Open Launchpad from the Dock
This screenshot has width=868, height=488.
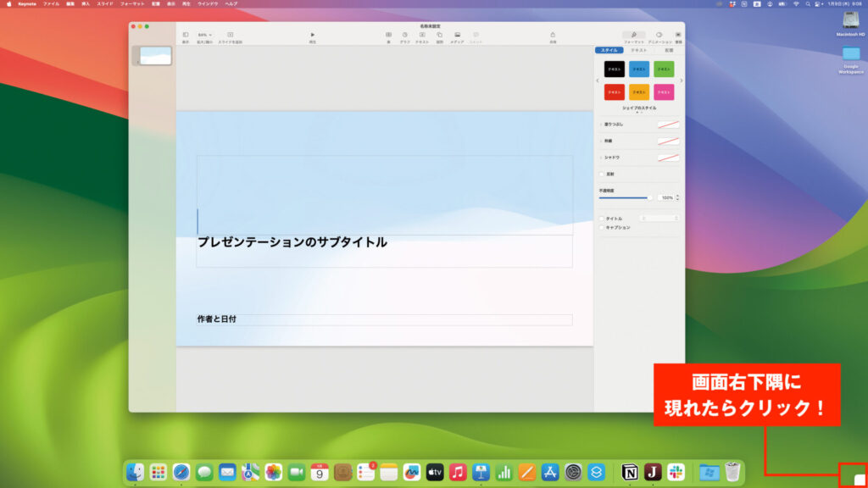click(x=159, y=472)
